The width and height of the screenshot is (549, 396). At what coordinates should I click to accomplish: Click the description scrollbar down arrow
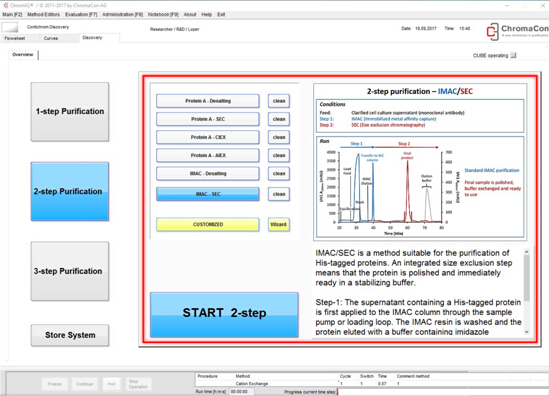coord(527,332)
